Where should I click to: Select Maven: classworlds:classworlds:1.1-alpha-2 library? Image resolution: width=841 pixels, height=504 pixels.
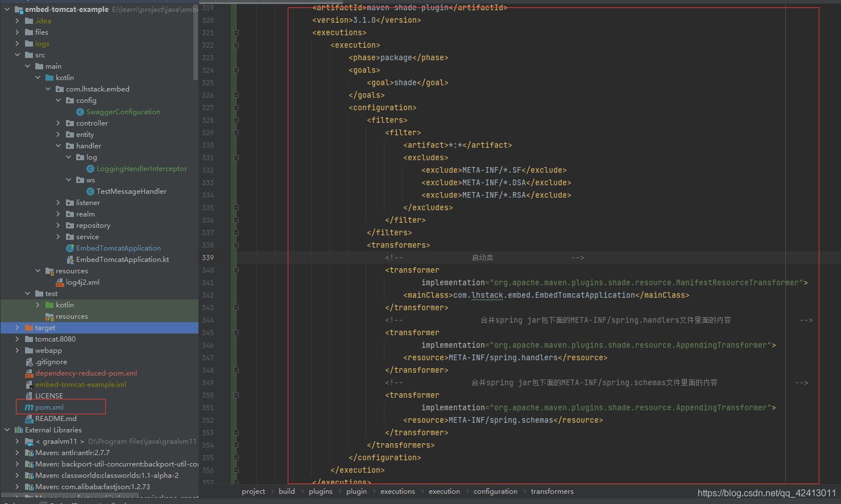click(x=107, y=476)
